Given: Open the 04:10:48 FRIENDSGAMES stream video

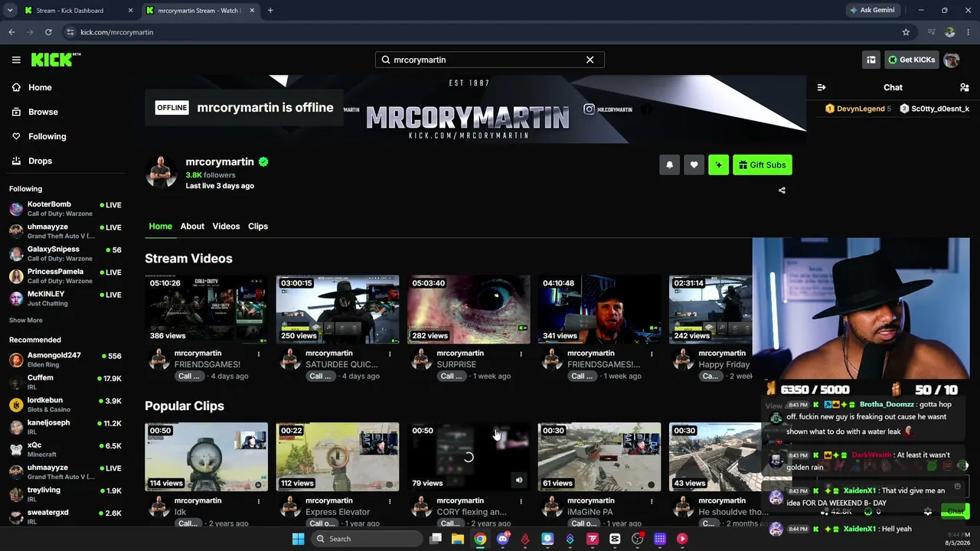Looking at the screenshot, I should click(599, 309).
